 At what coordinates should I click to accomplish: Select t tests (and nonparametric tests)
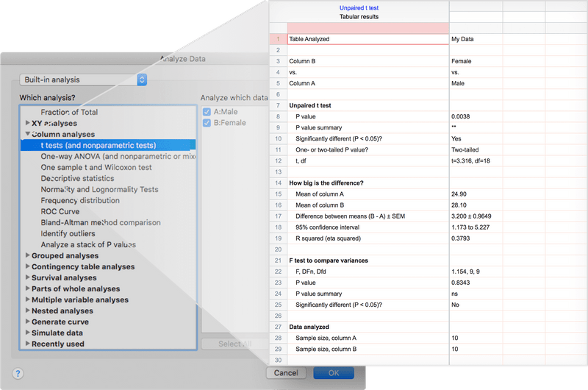click(98, 146)
